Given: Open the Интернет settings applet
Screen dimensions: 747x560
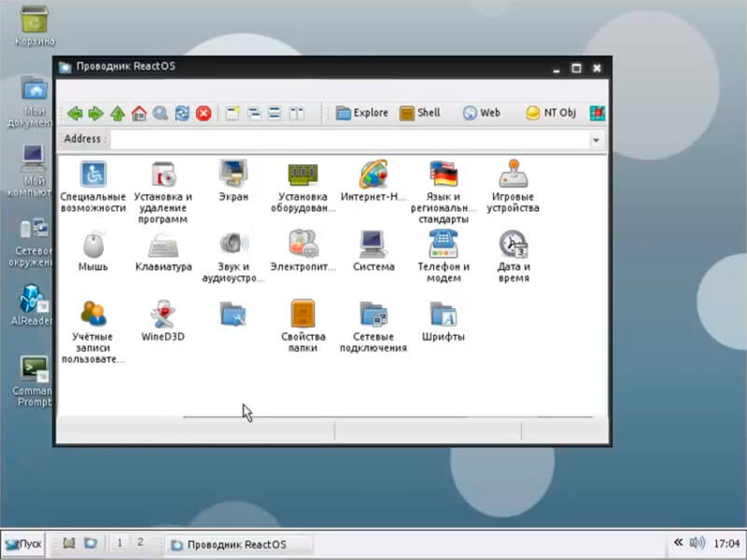Looking at the screenshot, I should coord(373,181).
